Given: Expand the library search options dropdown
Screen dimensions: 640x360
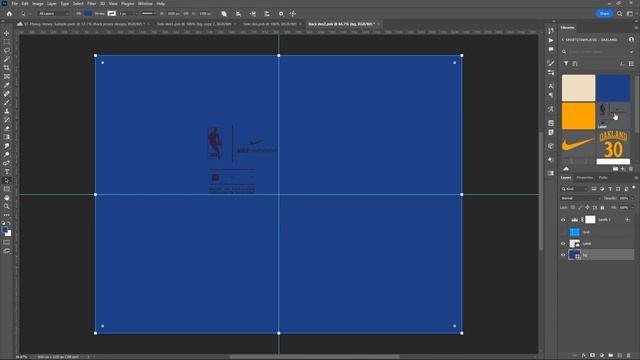Looking at the screenshot, I should pyautogui.click(x=632, y=52).
